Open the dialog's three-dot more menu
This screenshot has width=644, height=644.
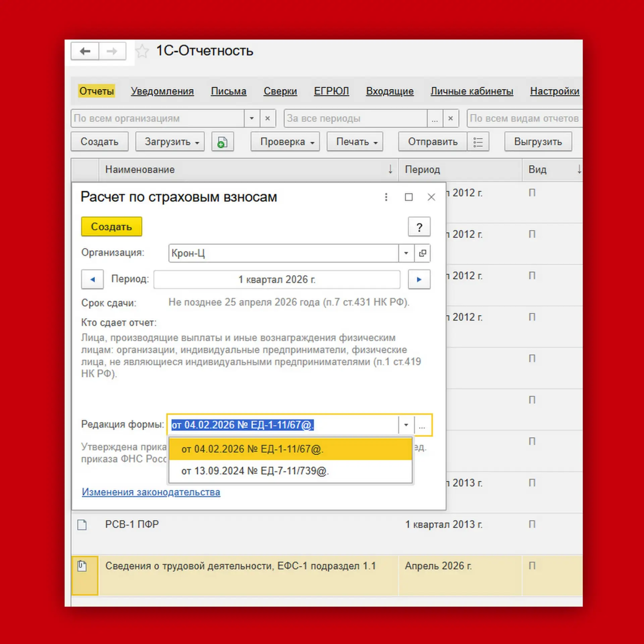[x=386, y=197]
